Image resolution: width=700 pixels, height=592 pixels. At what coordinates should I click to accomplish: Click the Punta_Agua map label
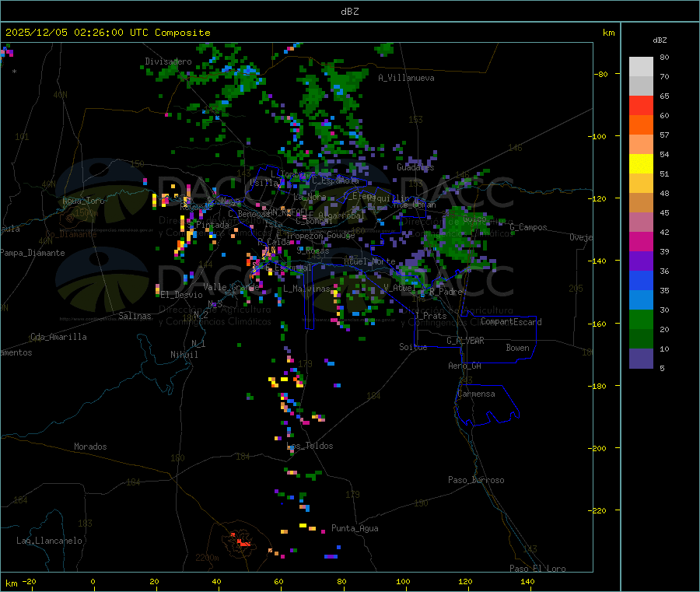[355, 528]
